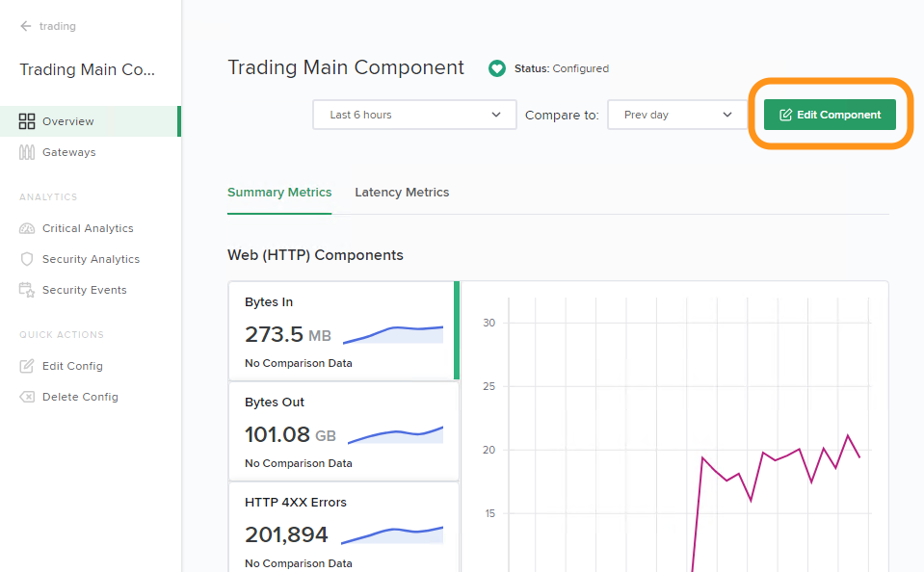Image resolution: width=924 pixels, height=572 pixels.
Task: Click the 273.5 MB value
Action: [287, 334]
